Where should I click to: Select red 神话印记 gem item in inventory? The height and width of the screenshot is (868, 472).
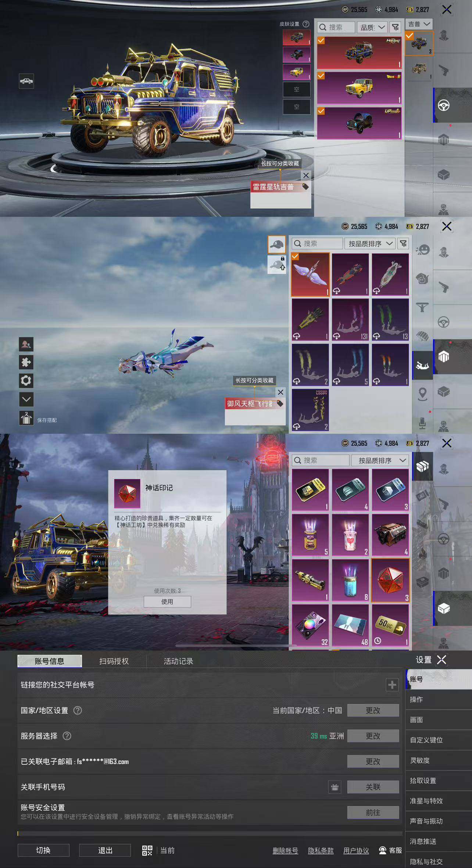pyautogui.click(x=390, y=580)
